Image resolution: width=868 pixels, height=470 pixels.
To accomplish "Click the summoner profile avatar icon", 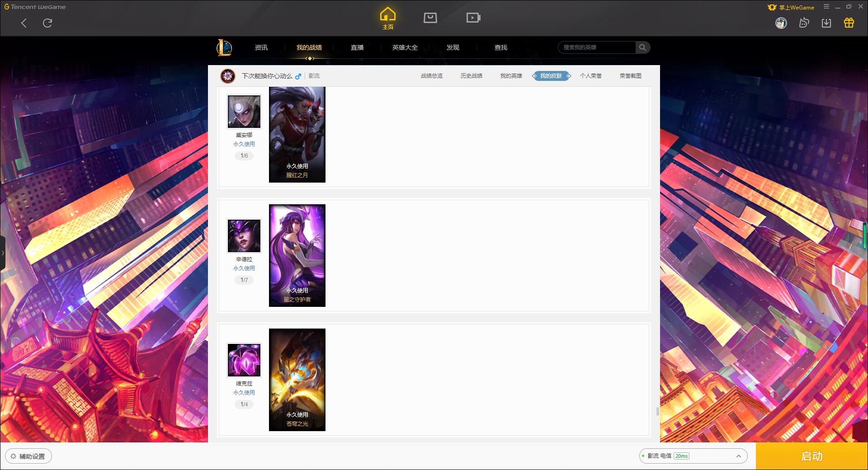I will pyautogui.click(x=228, y=76).
